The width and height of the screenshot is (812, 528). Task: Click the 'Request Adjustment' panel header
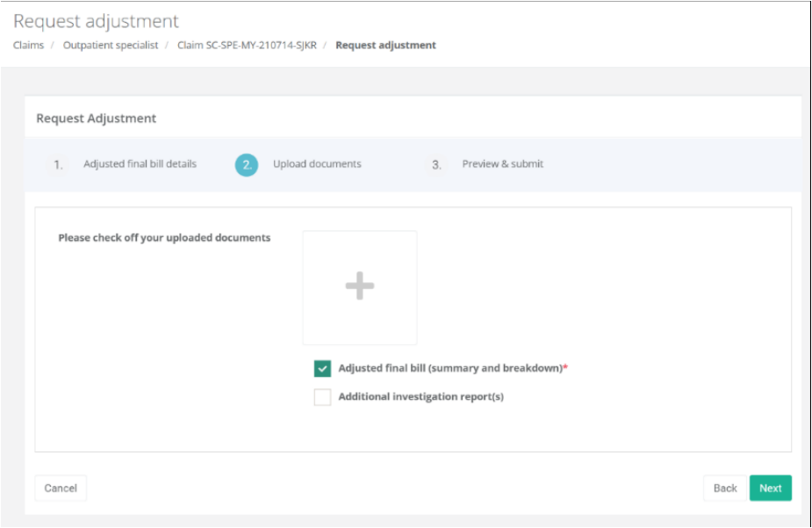click(96, 119)
